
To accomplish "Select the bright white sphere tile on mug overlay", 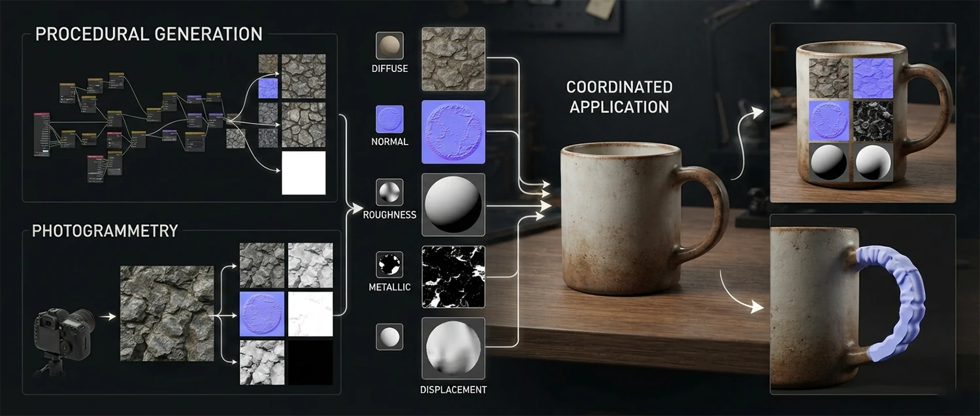I will point(872,162).
